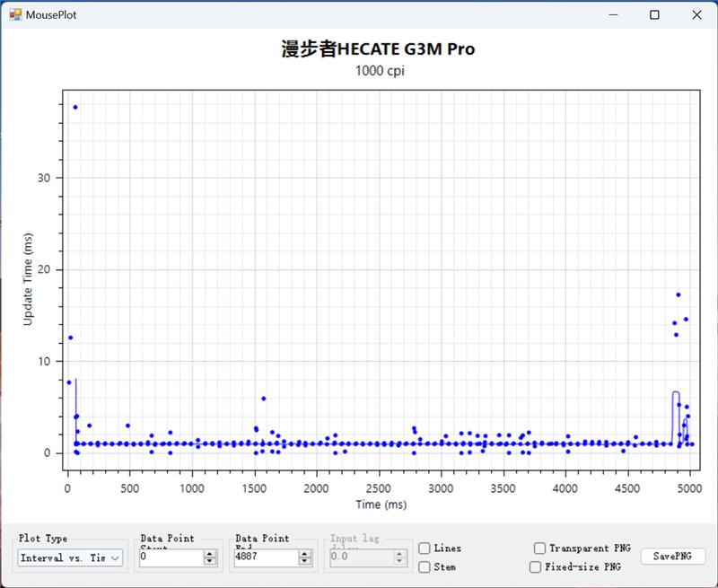The image size is (718, 588).
Task: Click the highest outlier point near 38 ms
Action: click(75, 107)
